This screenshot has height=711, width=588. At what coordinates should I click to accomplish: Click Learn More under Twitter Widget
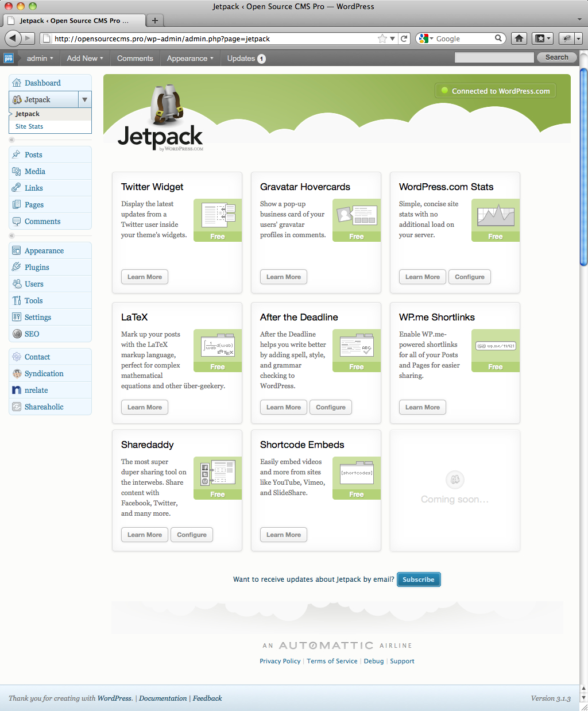[x=145, y=277]
